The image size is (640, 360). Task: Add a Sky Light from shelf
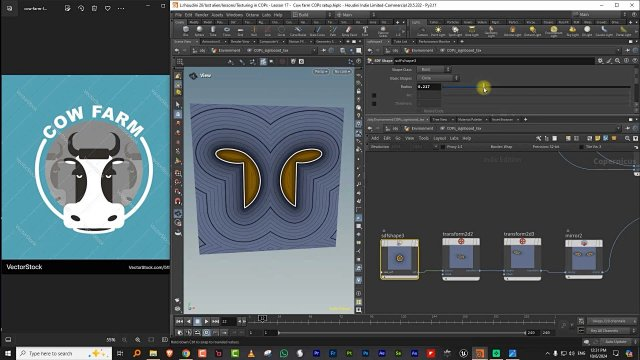tap(573, 31)
